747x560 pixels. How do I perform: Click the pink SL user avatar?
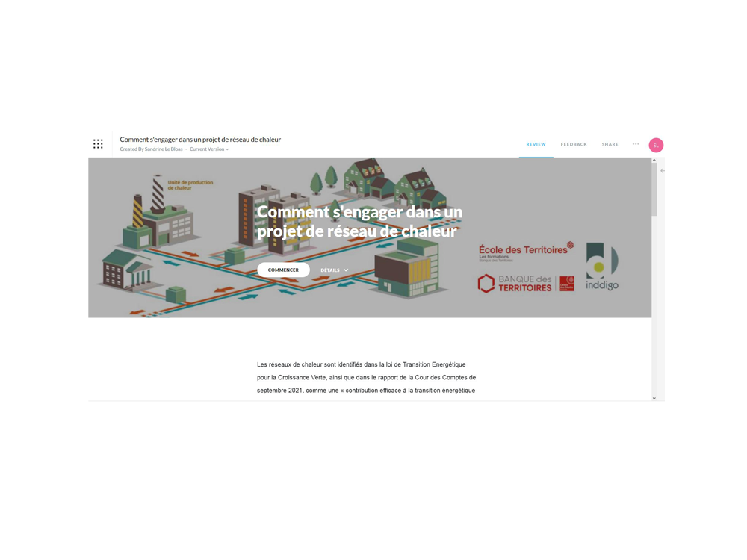tap(656, 145)
